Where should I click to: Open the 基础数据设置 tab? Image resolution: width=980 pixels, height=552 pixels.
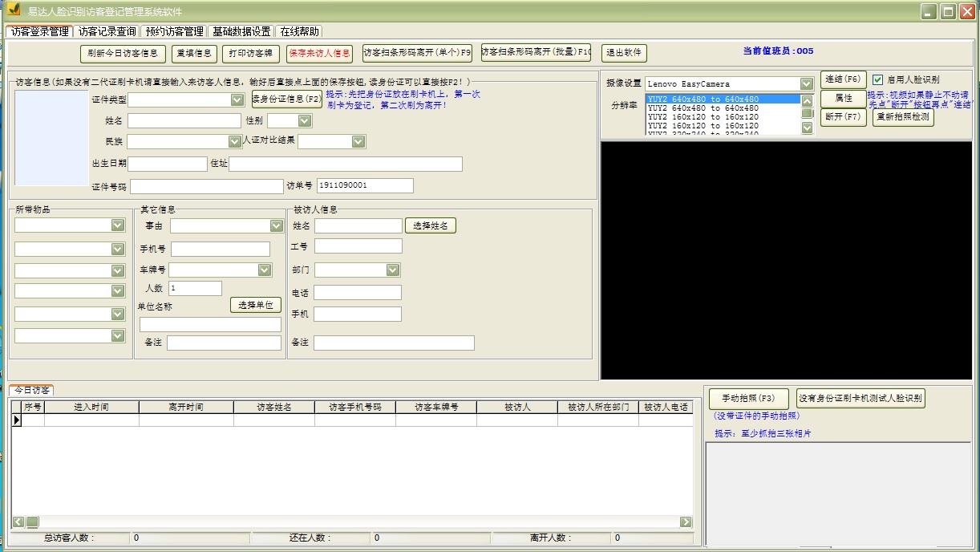[241, 31]
